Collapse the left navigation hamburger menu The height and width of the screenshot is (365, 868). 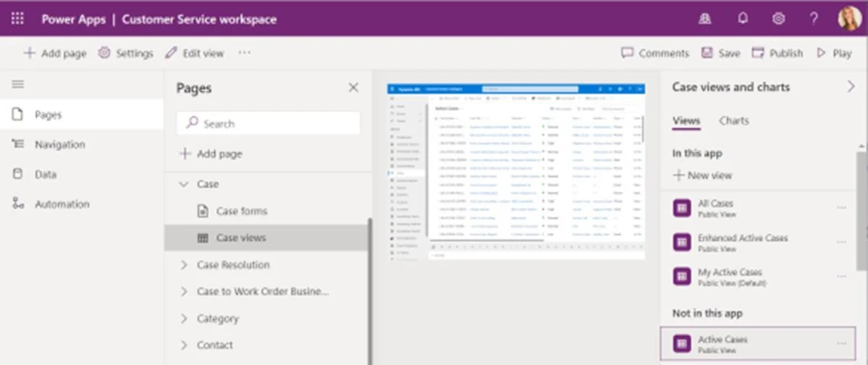click(x=17, y=84)
